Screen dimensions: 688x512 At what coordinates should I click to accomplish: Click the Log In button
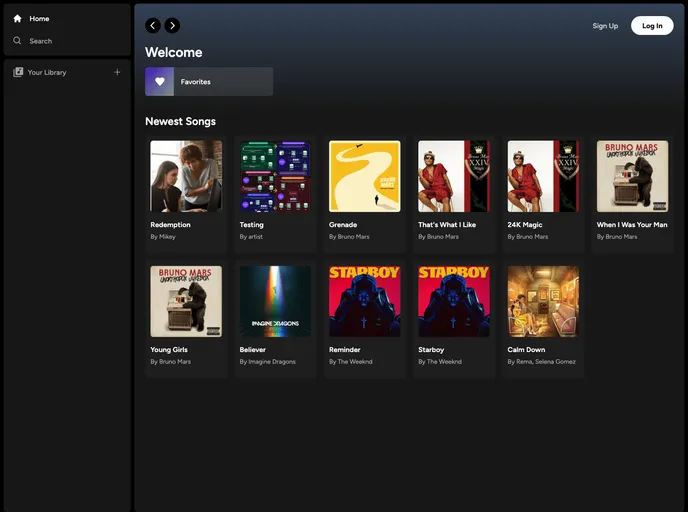pos(652,26)
